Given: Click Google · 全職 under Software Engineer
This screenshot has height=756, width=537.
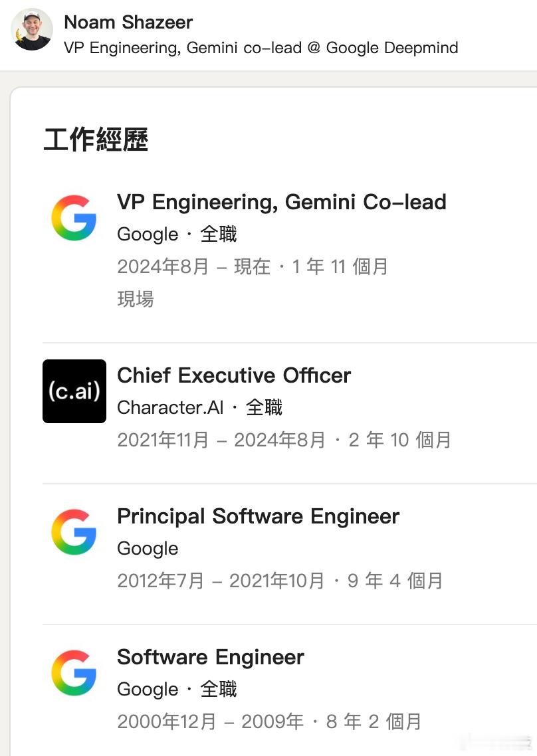Looking at the screenshot, I should click(x=177, y=690).
